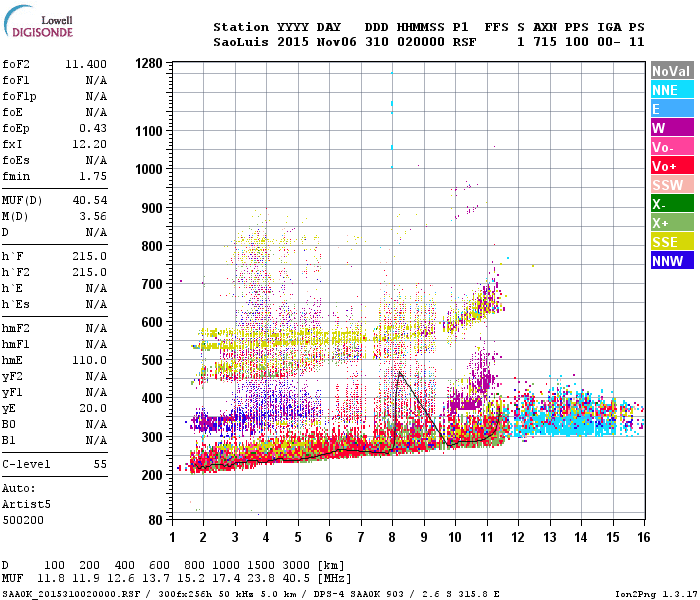Click the foEp value 0.43
This screenshot has height=600, width=700.
pyautogui.click(x=93, y=129)
